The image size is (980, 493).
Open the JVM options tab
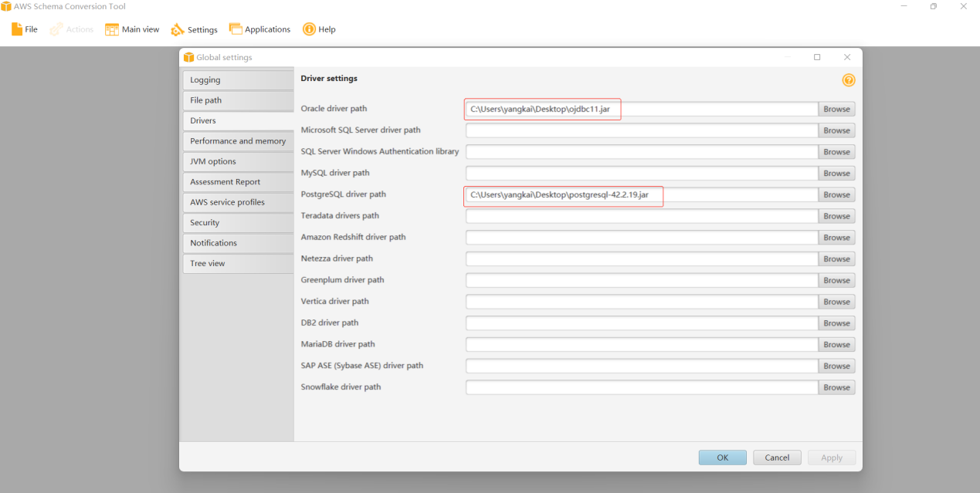(x=237, y=161)
